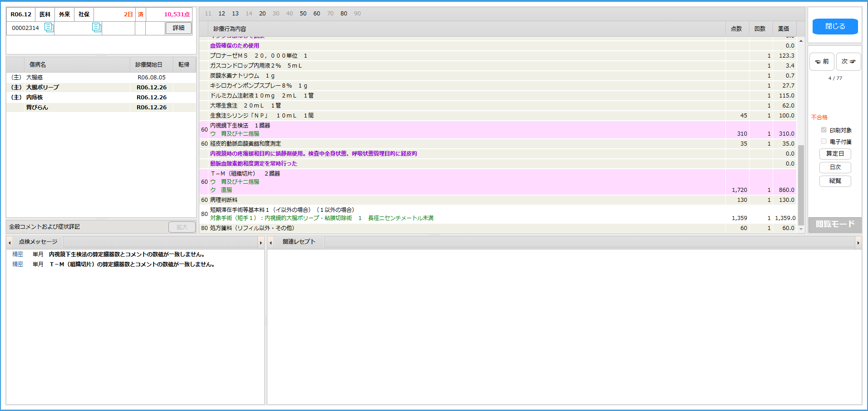Image resolution: width=868 pixels, height=411 pixels.
Task: Open document icon in middle header cell
Action: tap(96, 27)
